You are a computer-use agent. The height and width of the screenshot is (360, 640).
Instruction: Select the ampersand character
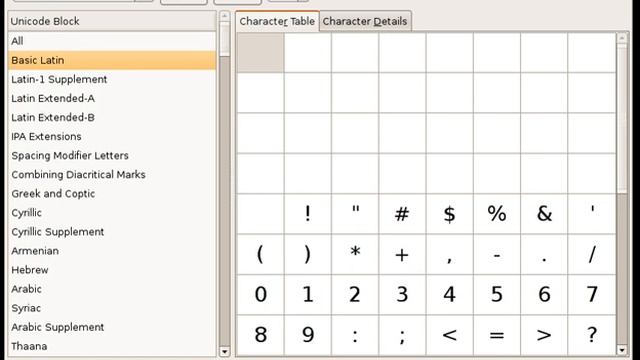pyautogui.click(x=544, y=214)
